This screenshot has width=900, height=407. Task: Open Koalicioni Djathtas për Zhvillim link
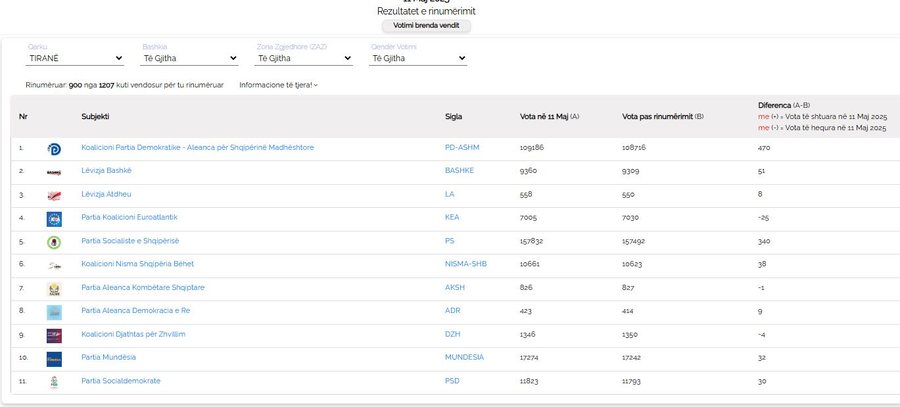tap(133, 334)
